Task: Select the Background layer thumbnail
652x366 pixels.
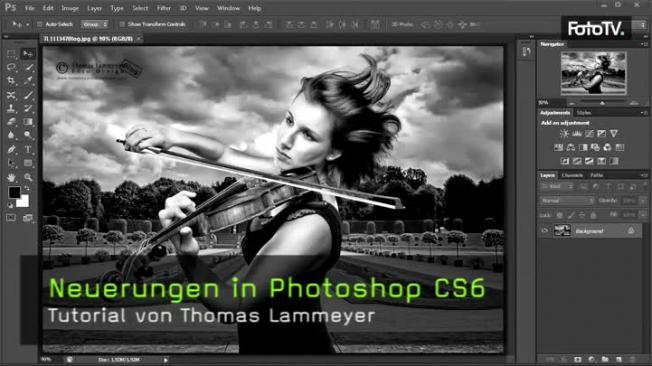Action: (x=562, y=231)
